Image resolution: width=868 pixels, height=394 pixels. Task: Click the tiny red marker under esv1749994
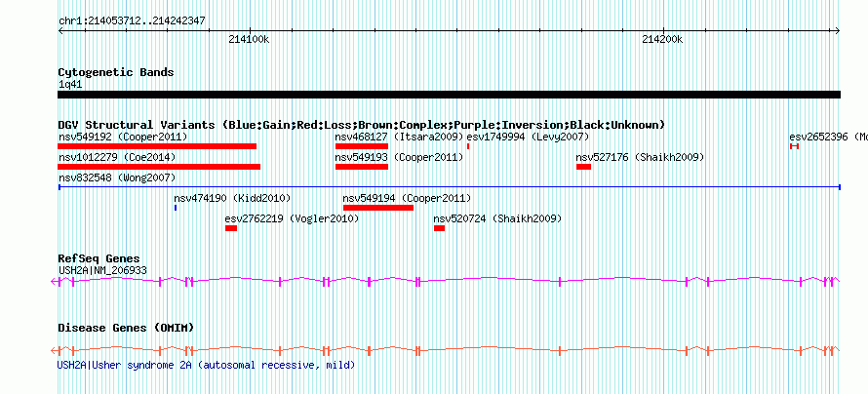[x=468, y=146]
